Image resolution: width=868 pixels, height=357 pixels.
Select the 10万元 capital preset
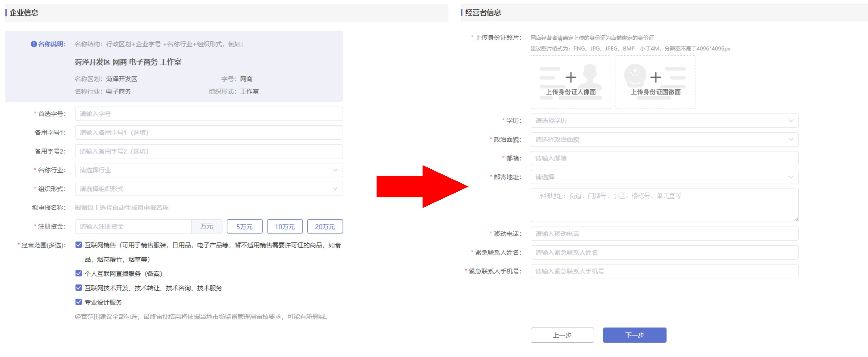pyautogui.click(x=285, y=226)
